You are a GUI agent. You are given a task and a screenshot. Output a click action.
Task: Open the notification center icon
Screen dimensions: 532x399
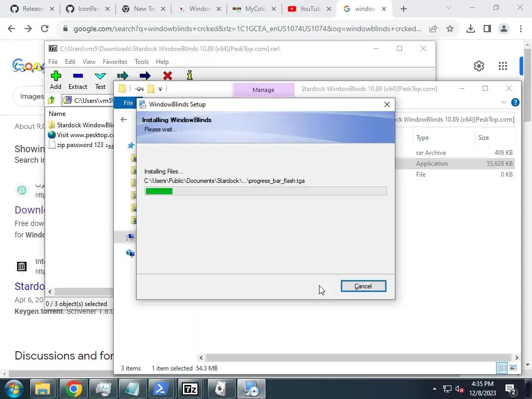point(511,389)
